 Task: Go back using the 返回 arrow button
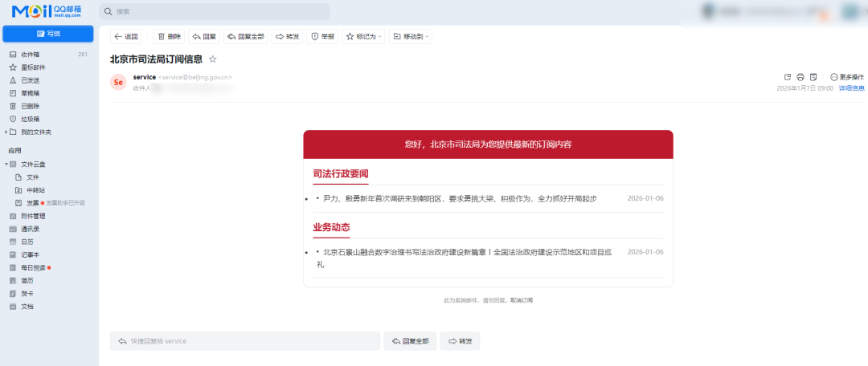[126, 36]
